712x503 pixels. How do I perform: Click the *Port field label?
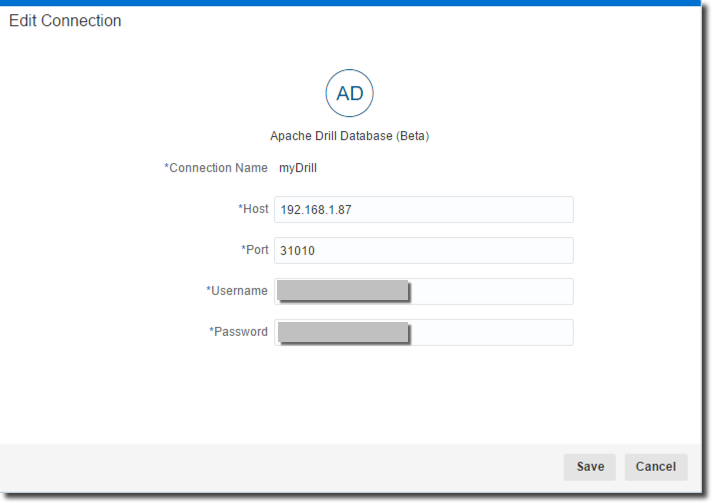[x=255, y=250]
